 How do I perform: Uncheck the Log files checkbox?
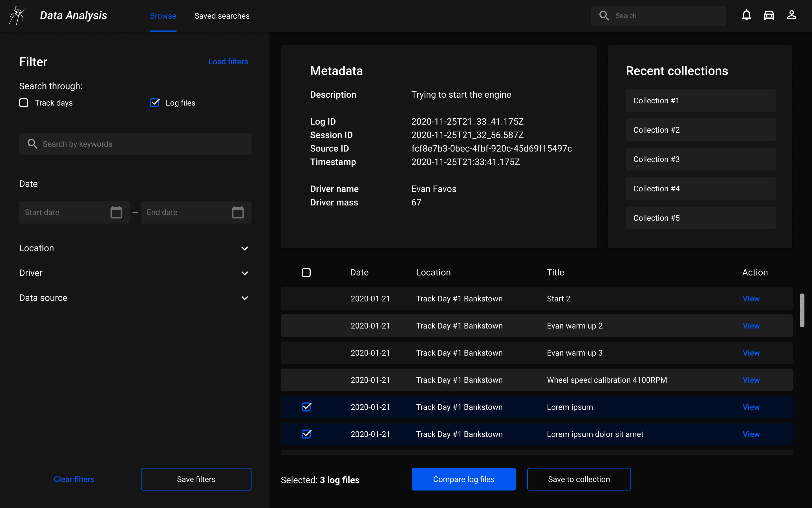point(155,103)
